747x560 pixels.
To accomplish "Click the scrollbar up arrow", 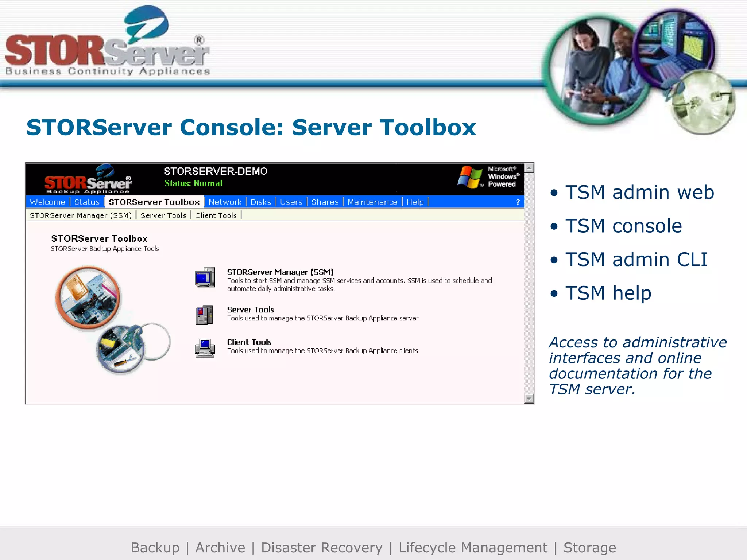I will click(529, 168).
